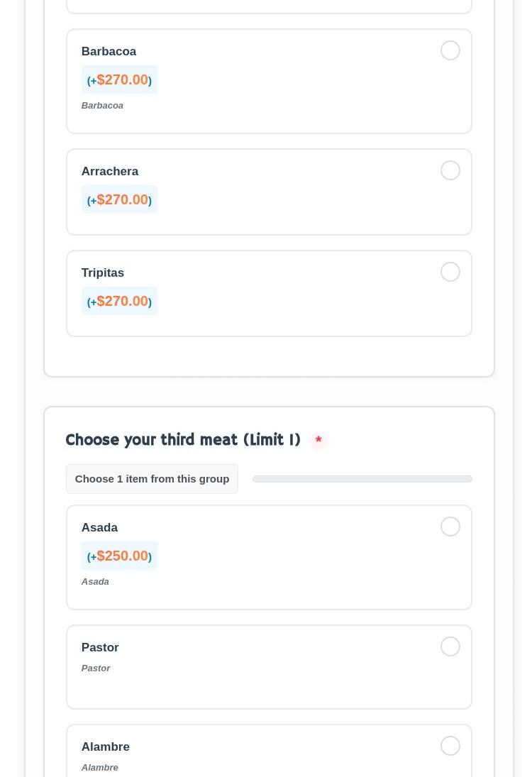Click the italic Asada description text
This screenshot has height=777, width=532.
pyautogui.click(x=95, y=581)
